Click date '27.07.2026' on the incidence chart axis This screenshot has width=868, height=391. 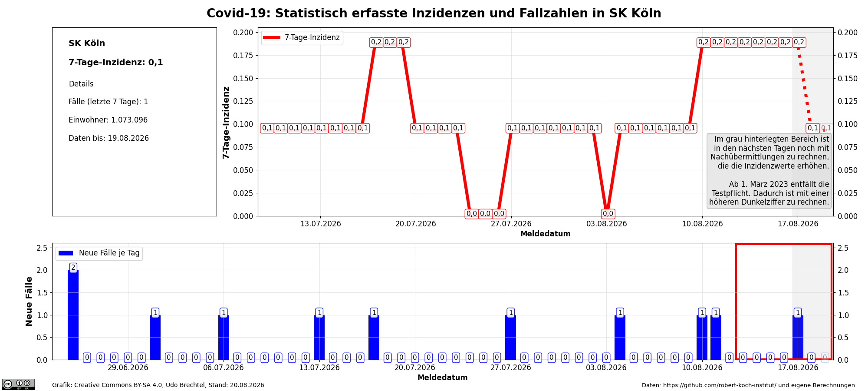511,224
